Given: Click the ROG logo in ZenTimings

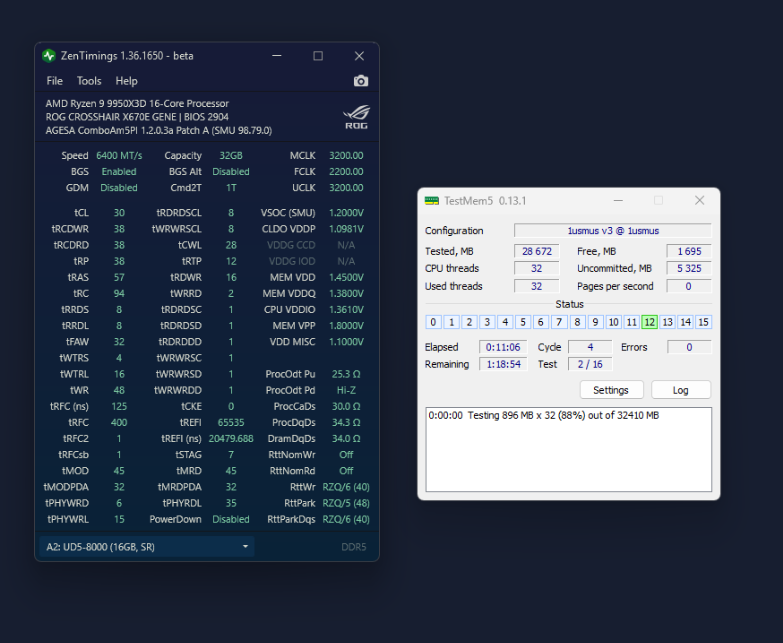Looking at the screenshot, I should (357, 116).
